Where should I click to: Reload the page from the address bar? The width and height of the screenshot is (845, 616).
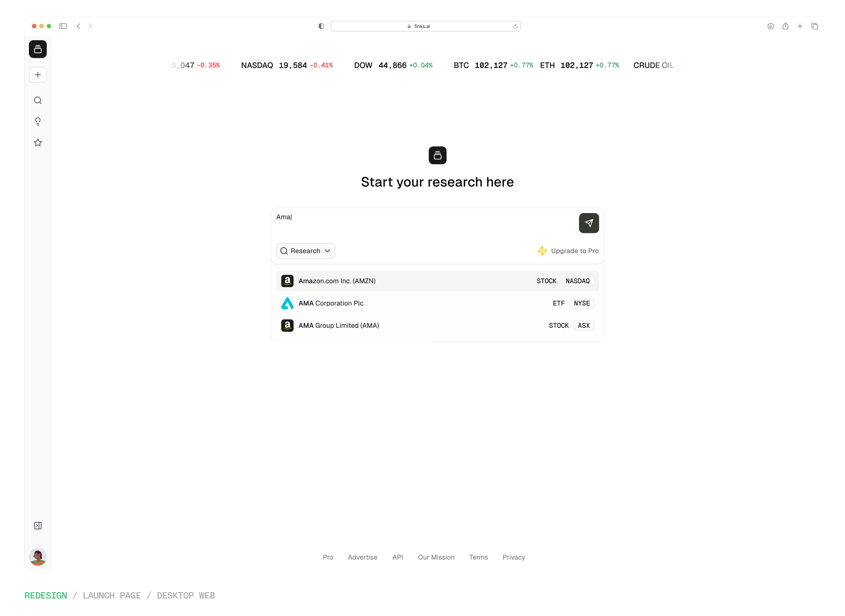coord(515,26)
